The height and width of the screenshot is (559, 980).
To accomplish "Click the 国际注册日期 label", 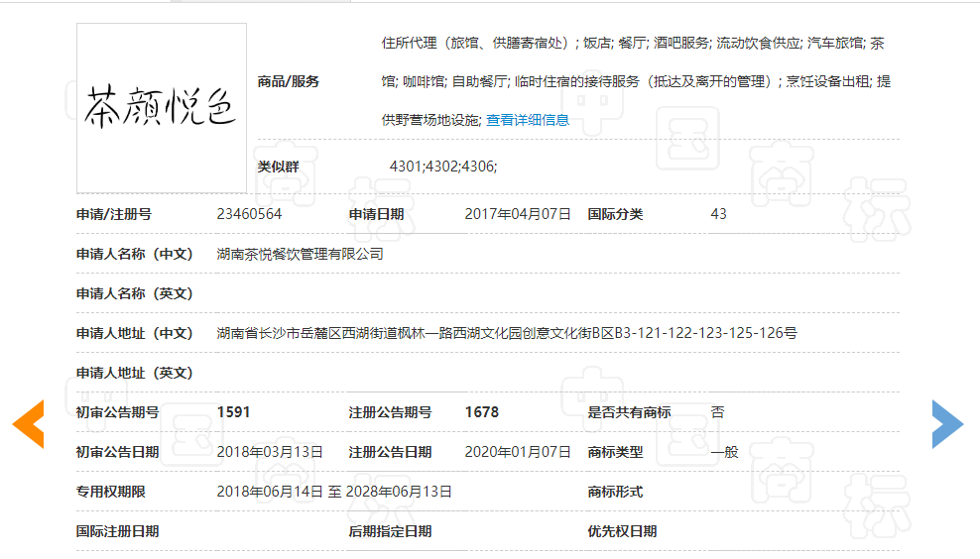I will 117,531.
